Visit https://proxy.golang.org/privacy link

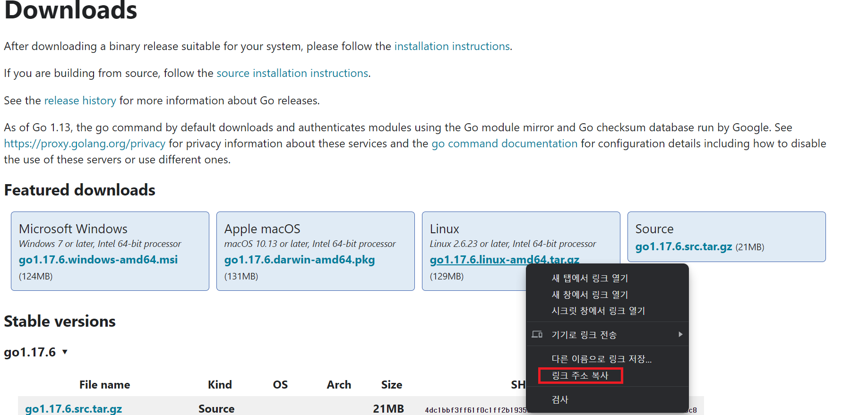tap(85, 144)
